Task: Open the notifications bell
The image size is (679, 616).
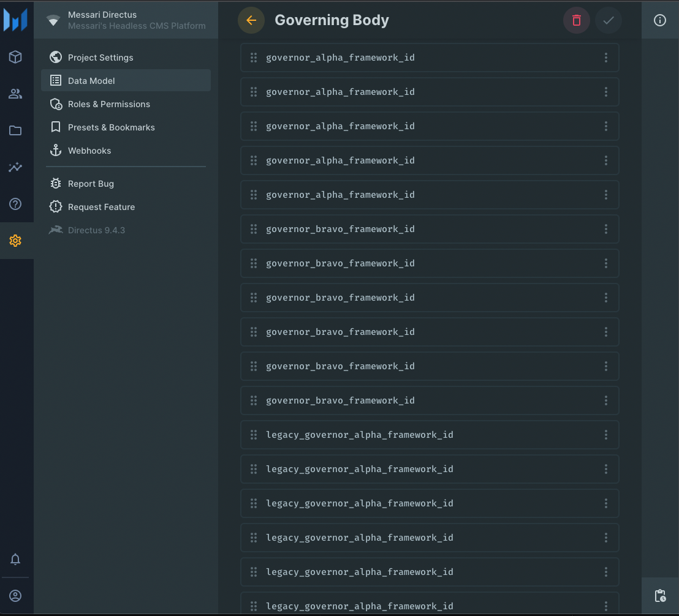Action: (x=15, y=559)
